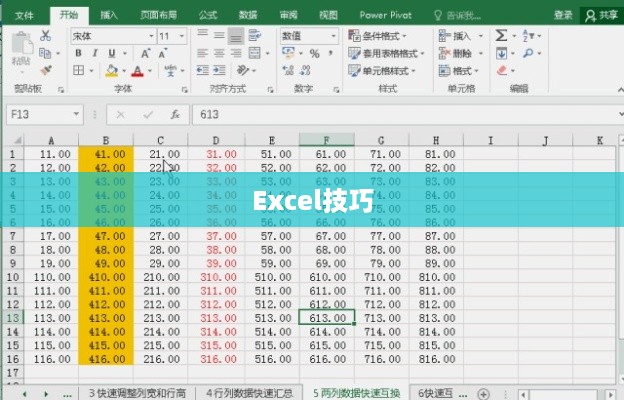Viewport: 624px width, 400px height.
Task: Add a new sheet with plus button
Action: (x=484, y=394)
